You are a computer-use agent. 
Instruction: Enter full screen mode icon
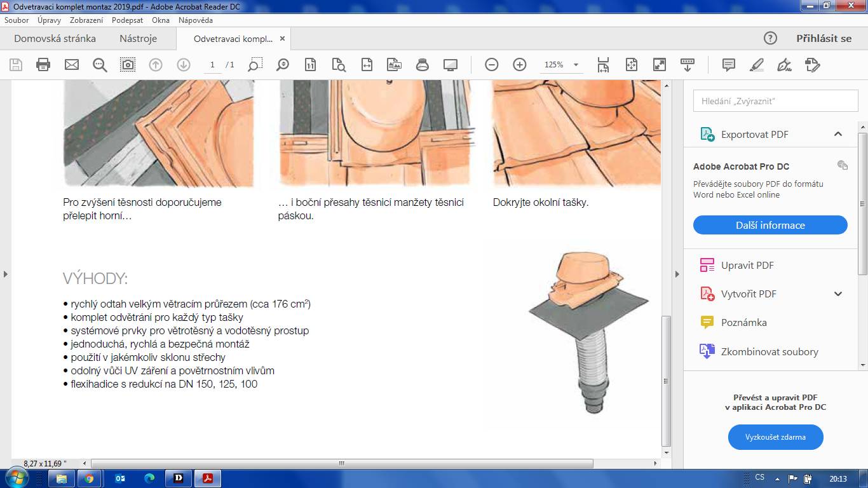659,65
